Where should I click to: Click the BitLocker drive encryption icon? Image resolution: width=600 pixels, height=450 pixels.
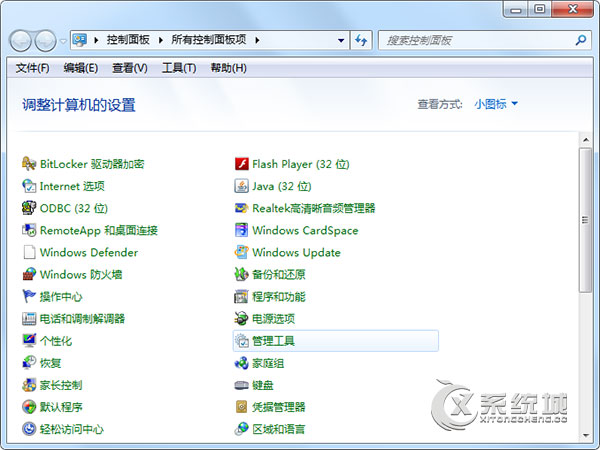coord(29,164)
